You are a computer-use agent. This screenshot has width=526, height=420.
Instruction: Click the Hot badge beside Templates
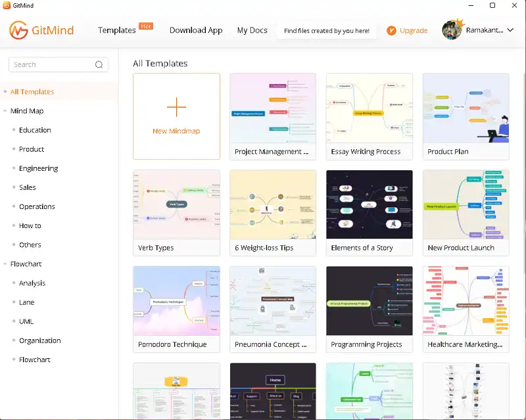pos(146,26)
